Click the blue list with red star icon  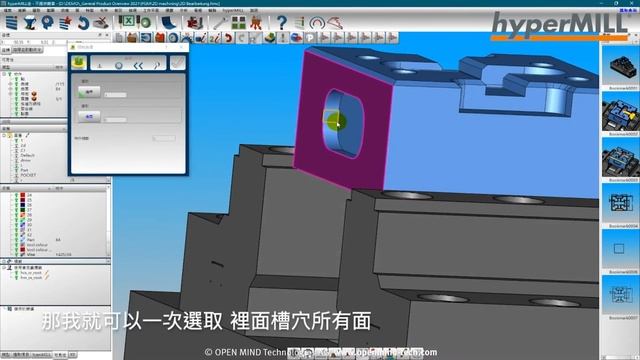(x=65, y=22)
